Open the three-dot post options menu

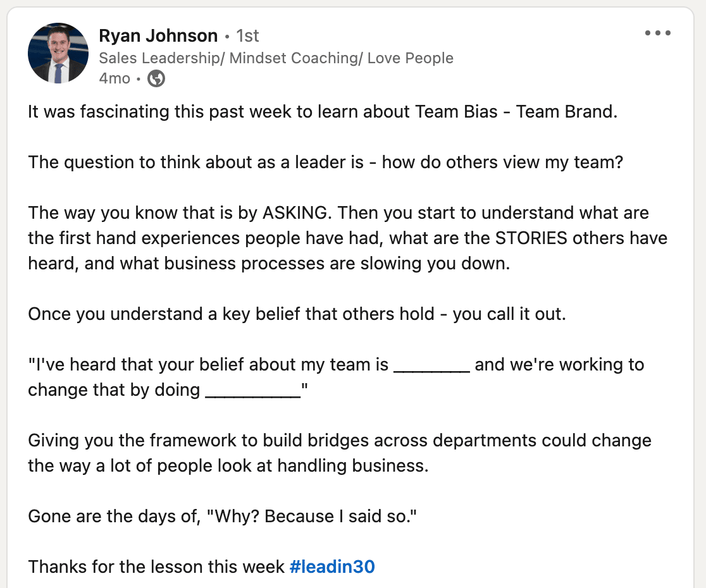[658, 33]
